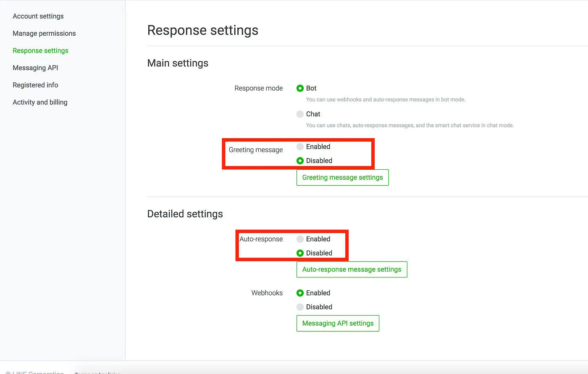
Task: Click the Response mode label
Action: click(x=259, y=88)
